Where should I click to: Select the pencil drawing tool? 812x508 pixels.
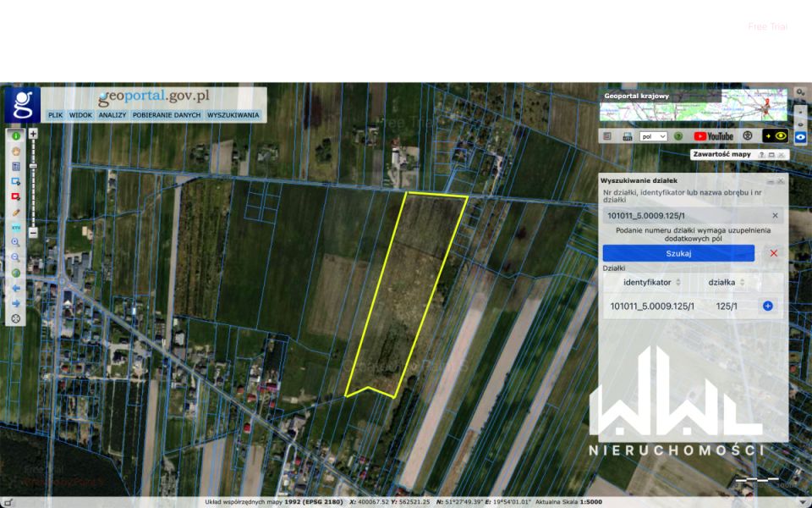[x=15, y=212]
